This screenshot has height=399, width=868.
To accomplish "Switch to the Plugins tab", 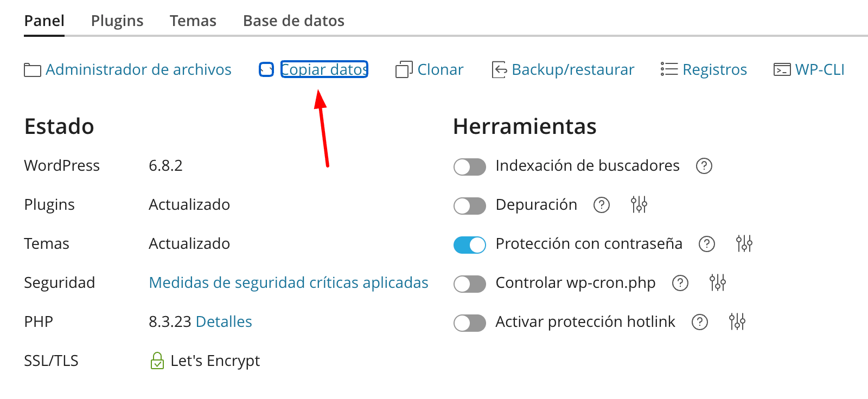I will point(117,21).
